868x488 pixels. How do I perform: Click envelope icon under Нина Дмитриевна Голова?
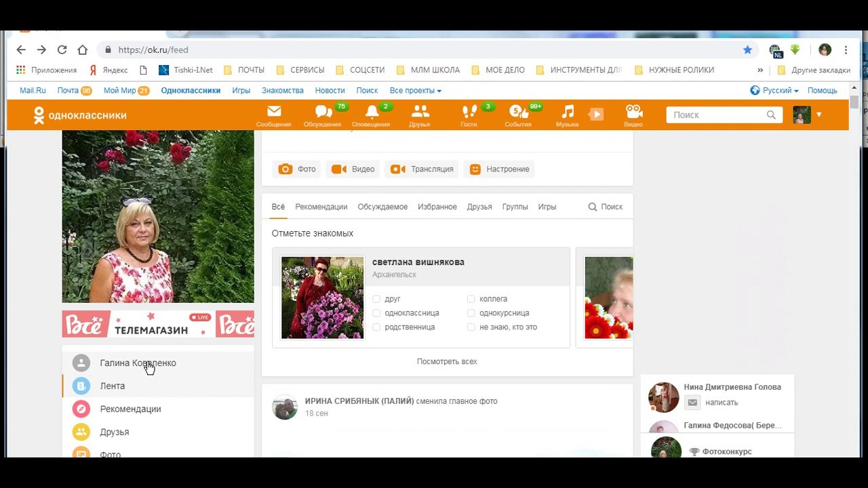692,403
